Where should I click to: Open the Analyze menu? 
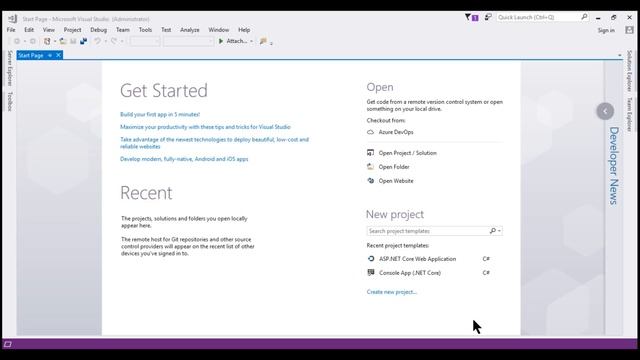[190, 30]
